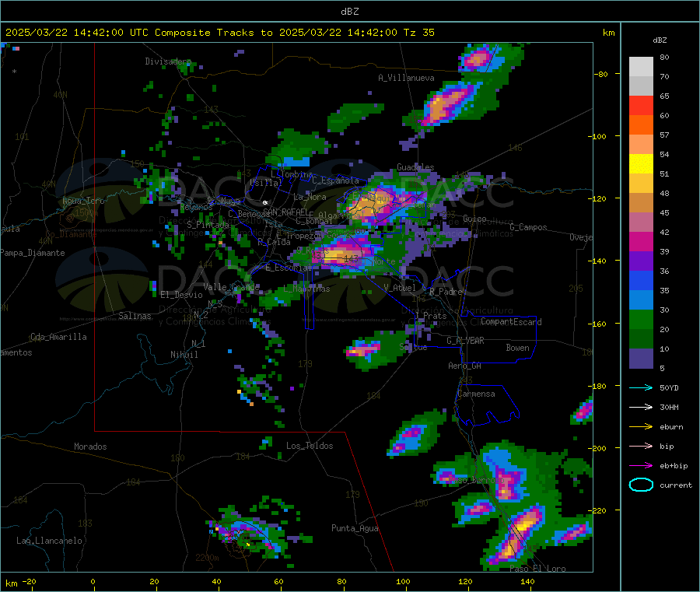The width and height of the screenshot is (700, 592).
Task: Click the 'Goico' map label
Action: click(474, 219)
